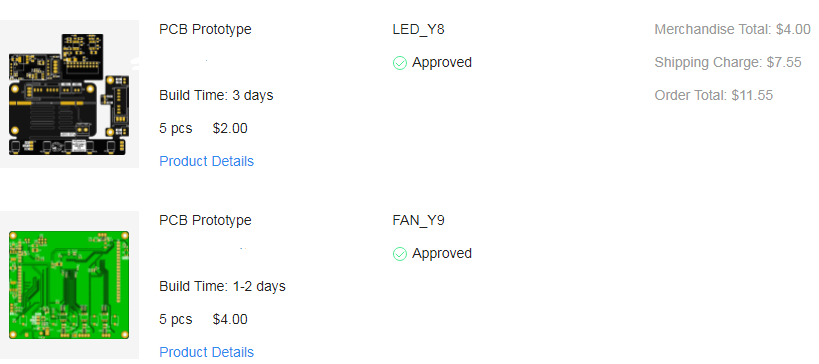Screen dimensions: 819x364
Task: Open the green FAN_Y9 PCB thumbnail
Action: 69,285
